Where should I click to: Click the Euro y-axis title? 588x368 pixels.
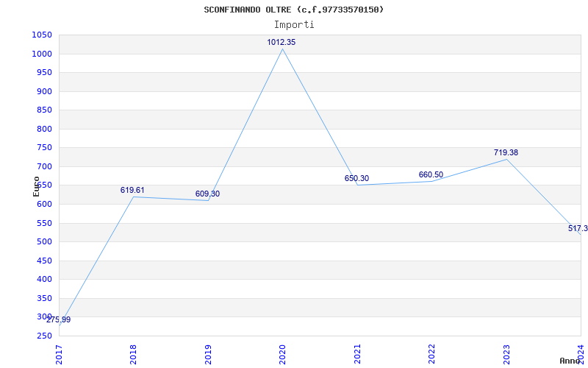pos(36,186)
